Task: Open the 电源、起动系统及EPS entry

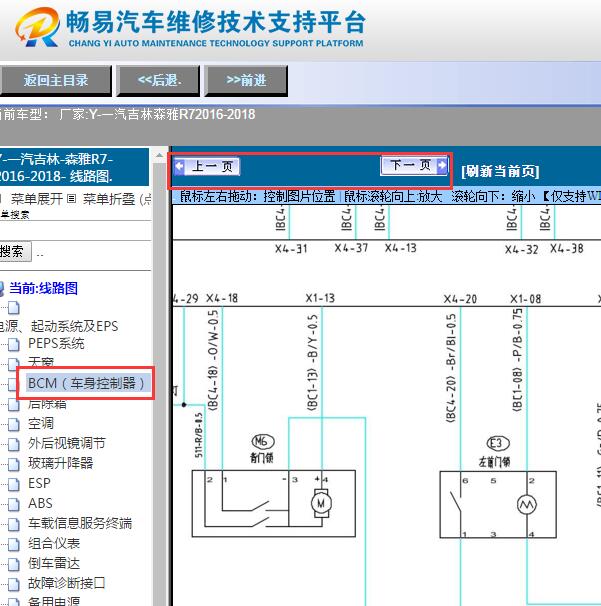Action: click(x=59, y=326)
